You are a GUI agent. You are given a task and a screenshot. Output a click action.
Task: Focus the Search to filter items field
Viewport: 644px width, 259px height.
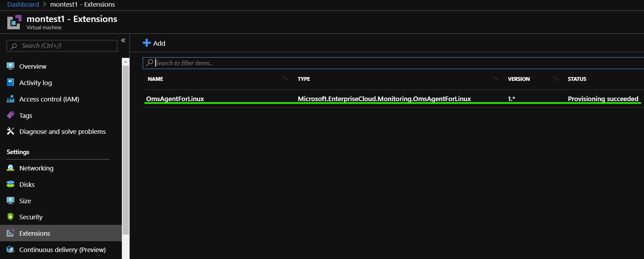[x=393, y=63]
